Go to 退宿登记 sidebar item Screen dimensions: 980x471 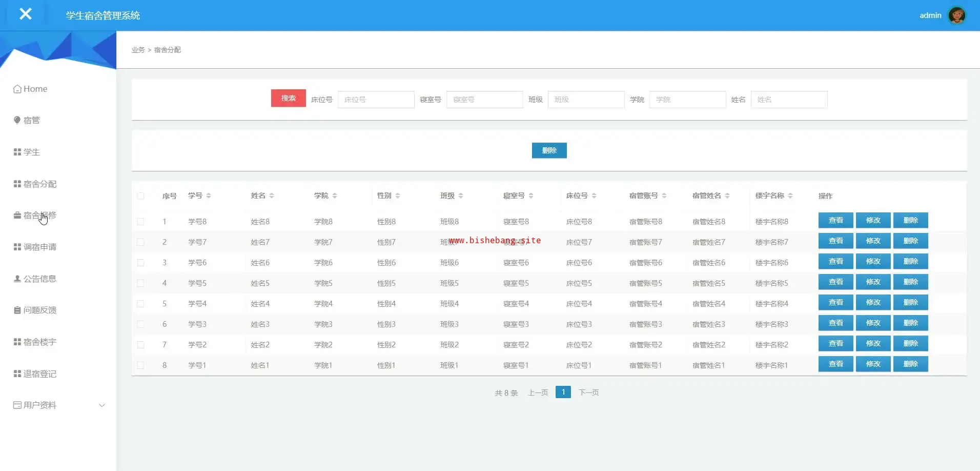pyautogui.click(x=39, y=374)
